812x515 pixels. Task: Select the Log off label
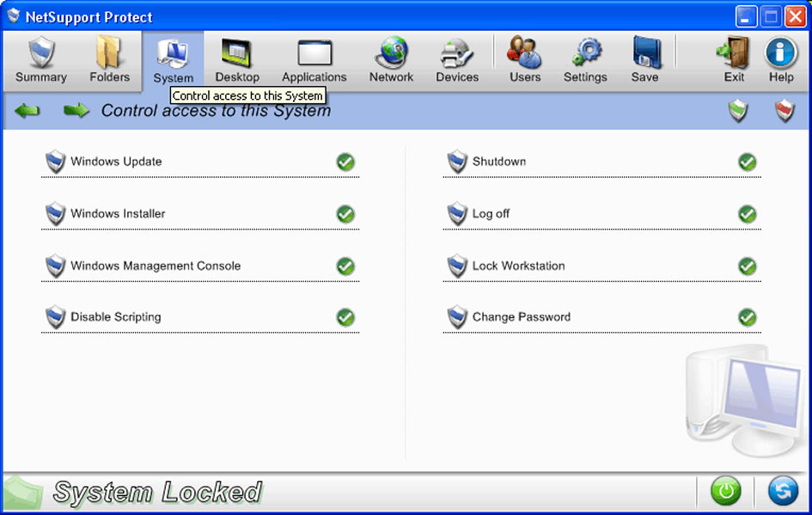[491, 213]
